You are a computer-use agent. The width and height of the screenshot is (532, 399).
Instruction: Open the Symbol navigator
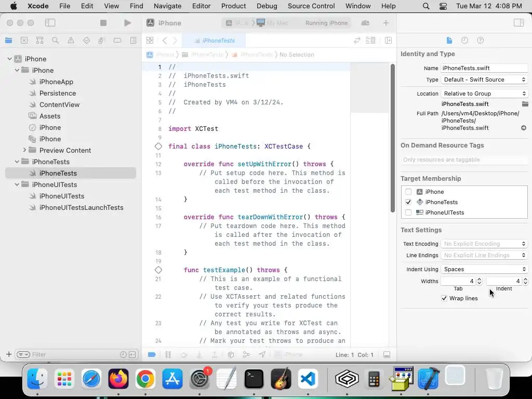coord(39,41)
